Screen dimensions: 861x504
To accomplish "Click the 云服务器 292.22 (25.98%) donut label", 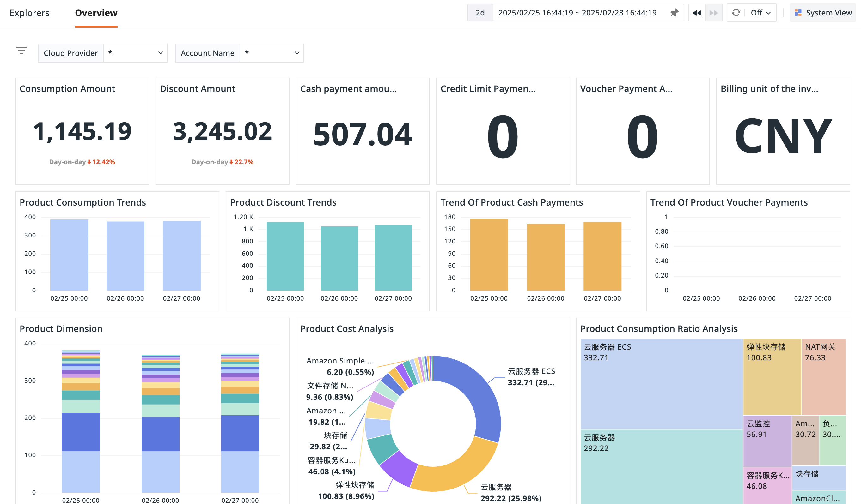I will [x=511, y=492].
